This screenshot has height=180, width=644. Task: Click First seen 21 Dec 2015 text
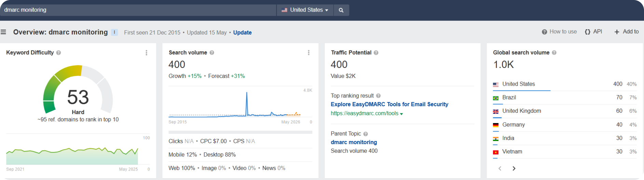coord(152,32)
